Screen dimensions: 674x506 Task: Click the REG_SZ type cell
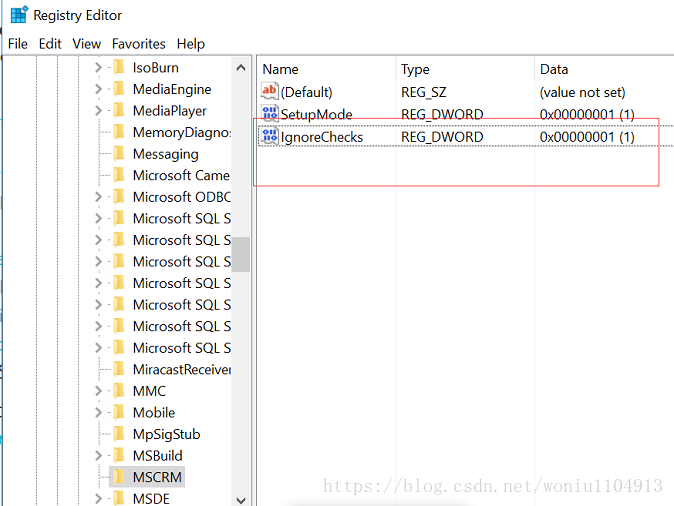[423, 92]
